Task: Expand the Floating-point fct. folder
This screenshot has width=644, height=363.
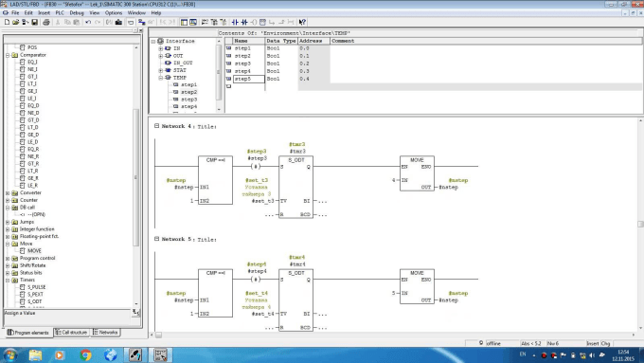Action: (8, 237)
